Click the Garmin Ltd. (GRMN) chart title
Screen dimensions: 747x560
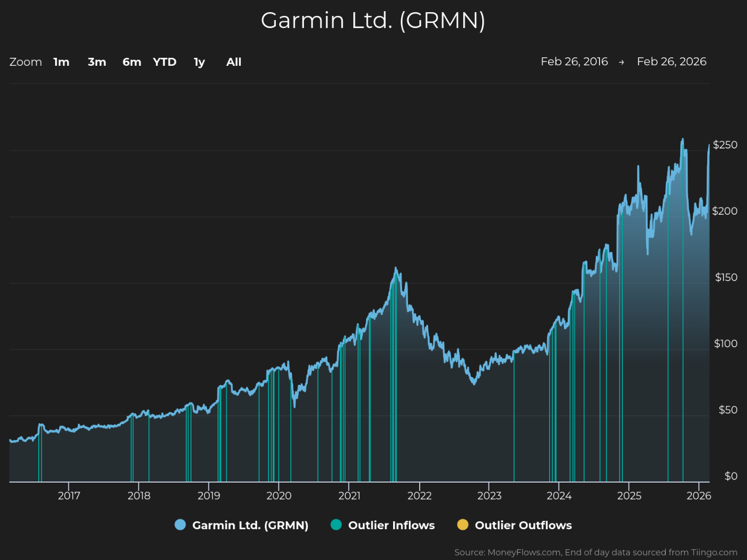pos(373,21)
